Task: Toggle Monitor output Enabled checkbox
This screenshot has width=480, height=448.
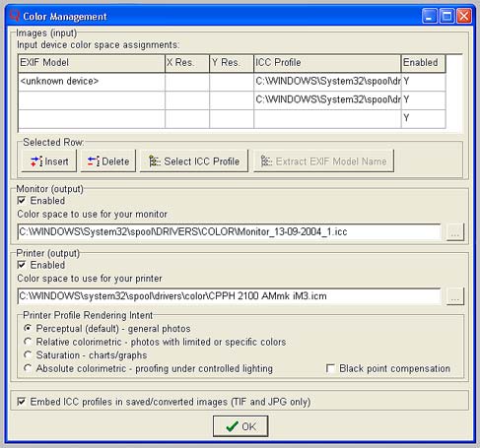Action: point(22,201)
